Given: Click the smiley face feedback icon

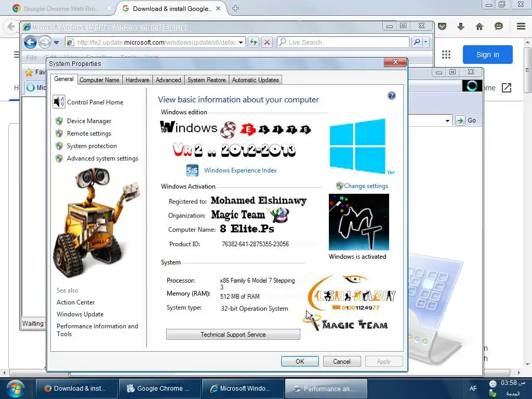Looking at the screenshot, I should (498, 26).
